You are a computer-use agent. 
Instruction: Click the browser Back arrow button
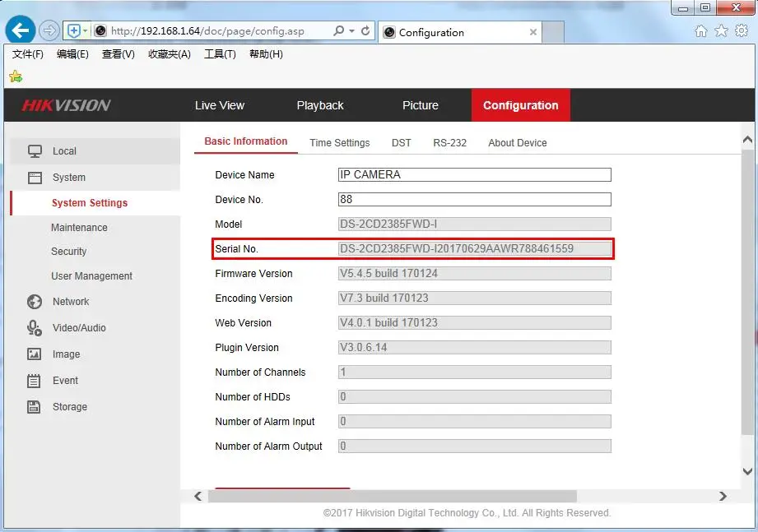click(x=21, y=30)
